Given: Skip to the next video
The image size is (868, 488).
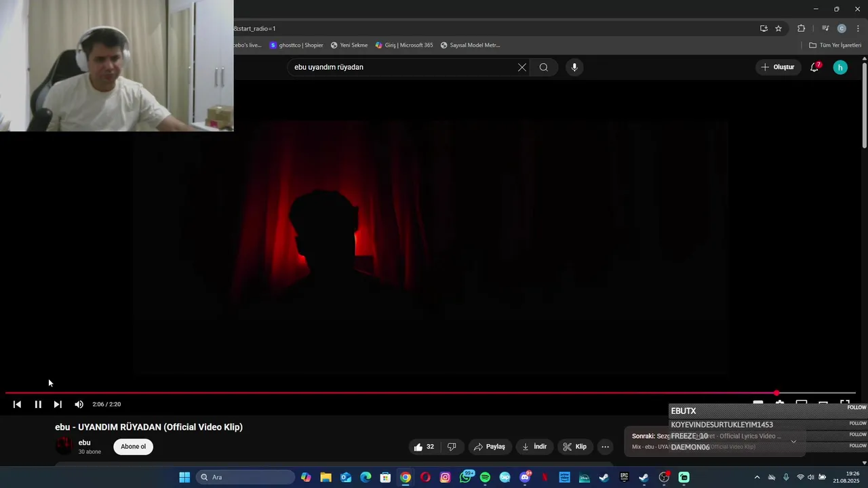Looking at the screenshot, I should (x=58, y=405).
